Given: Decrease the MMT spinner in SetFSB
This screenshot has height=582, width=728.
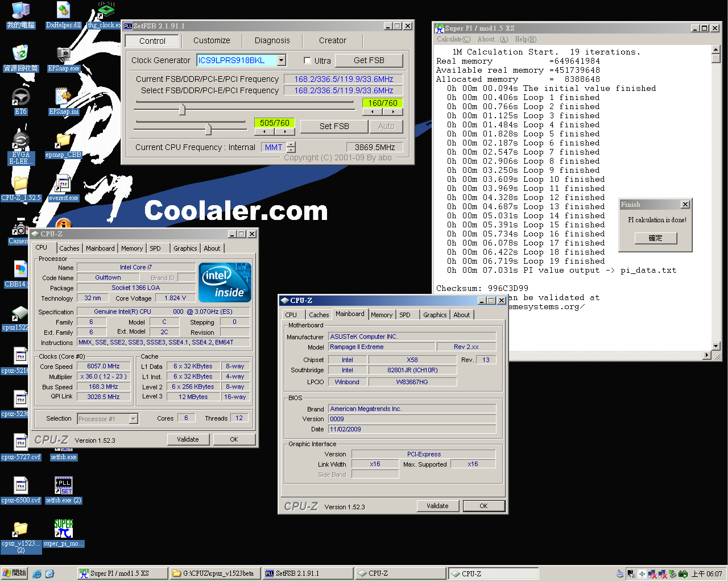Looking at the screenshot, I should [291, 150].
